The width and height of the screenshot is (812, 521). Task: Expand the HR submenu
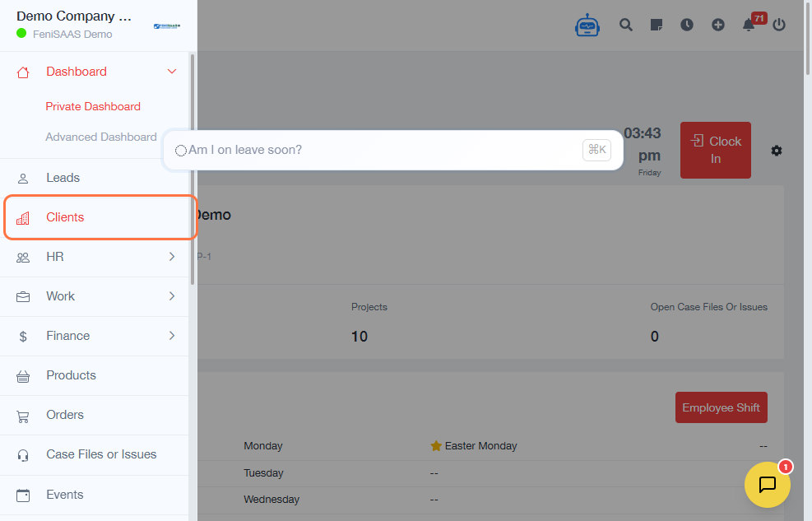pyautogui.click(x=172, y=257)
